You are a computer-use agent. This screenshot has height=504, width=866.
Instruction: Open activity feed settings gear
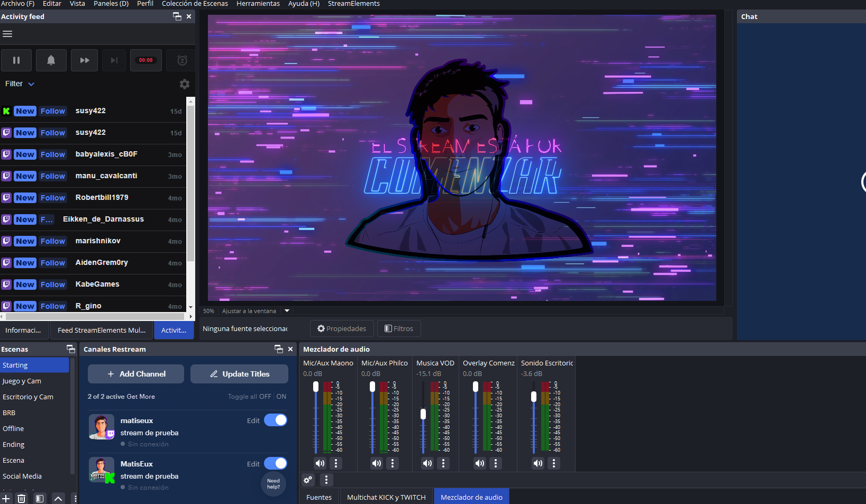pyautogui.click(x=184, y=84)
